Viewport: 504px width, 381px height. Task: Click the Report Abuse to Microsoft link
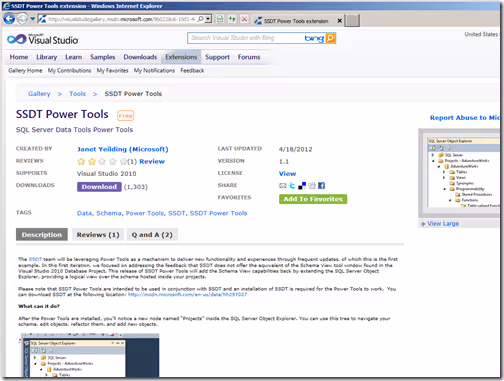(465, 118)
